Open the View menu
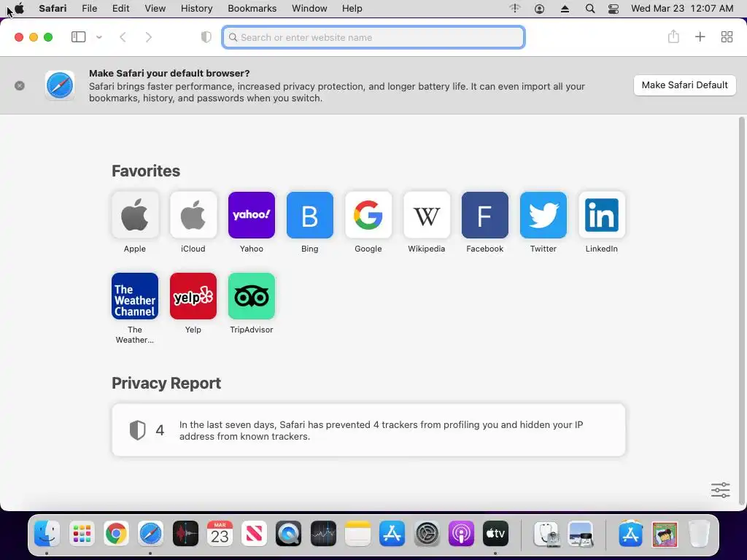Screen dimensions: 747x560 pos(155,9)
